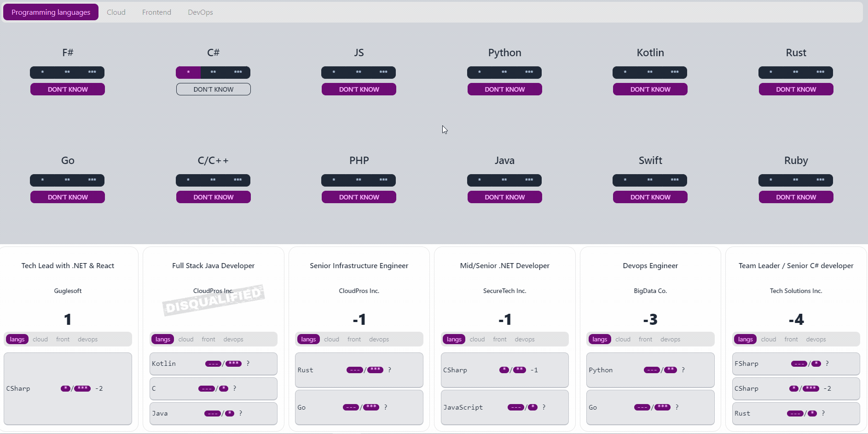Set C# skill to DON'T KNOW
The image size is (868, 434).
214,89
